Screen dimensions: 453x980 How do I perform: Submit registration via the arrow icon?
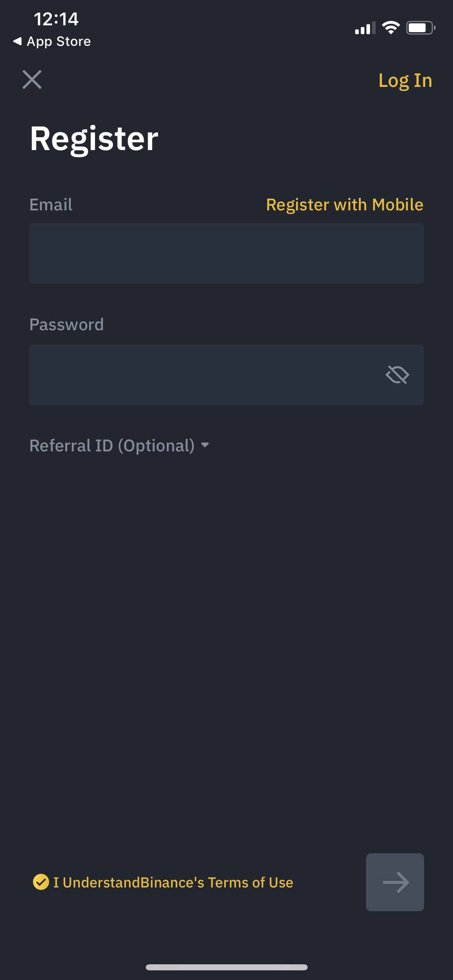395,882
